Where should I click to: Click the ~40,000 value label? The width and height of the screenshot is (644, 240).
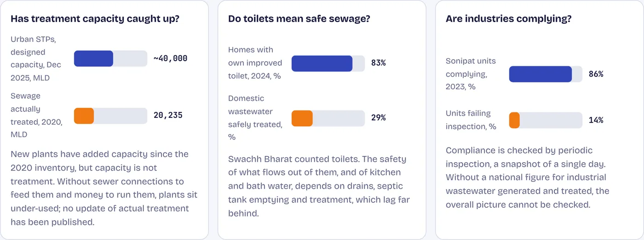coord(170,59)
